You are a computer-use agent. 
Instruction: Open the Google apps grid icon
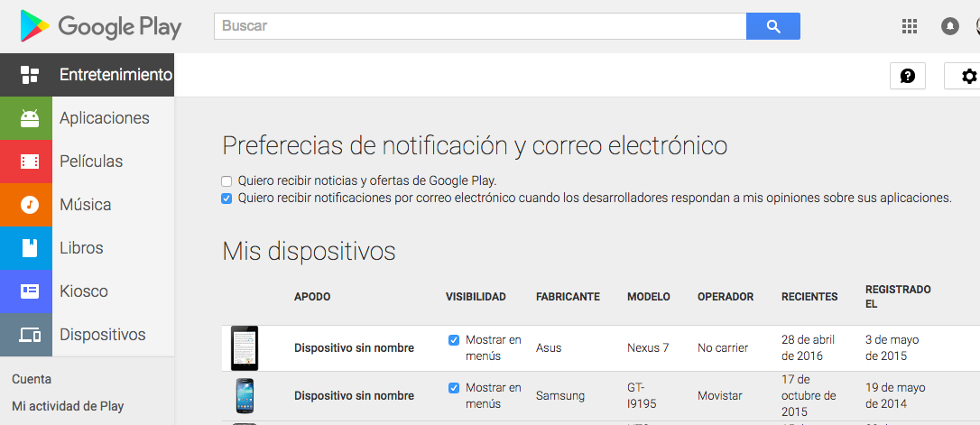click(910, 26)
